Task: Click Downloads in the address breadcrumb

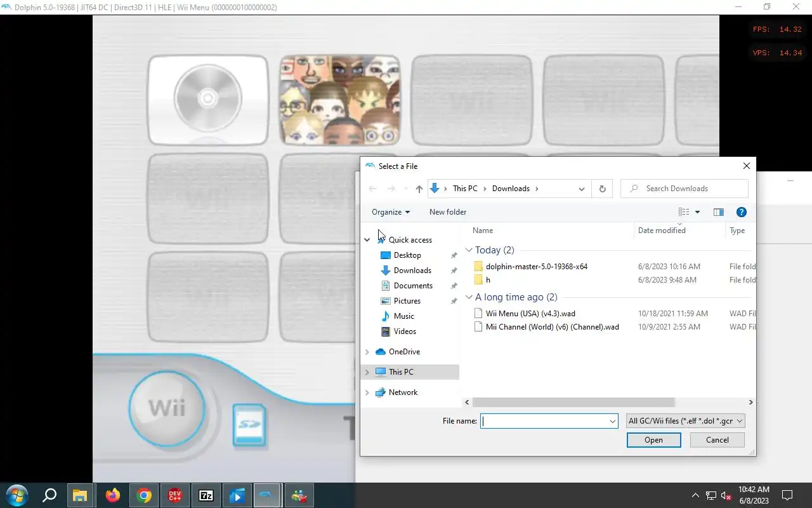Action: [511, 189]
